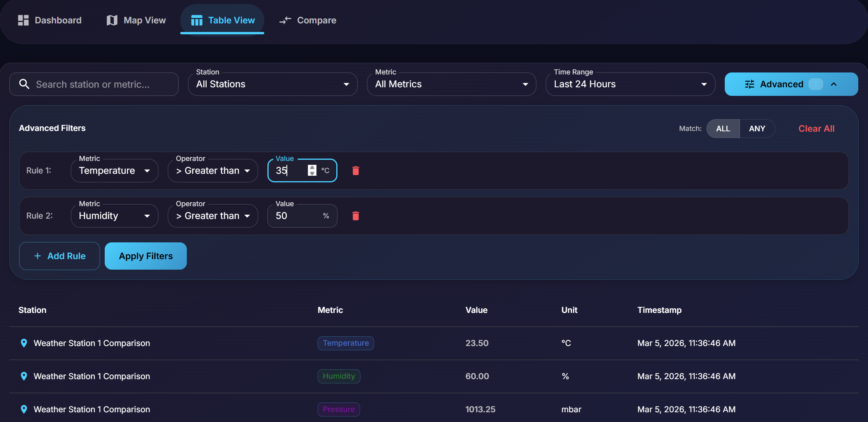Open Rule 2 Humidity metric dropdown
868x422 pixels.
pyautogui.click(x=114, y=216)
